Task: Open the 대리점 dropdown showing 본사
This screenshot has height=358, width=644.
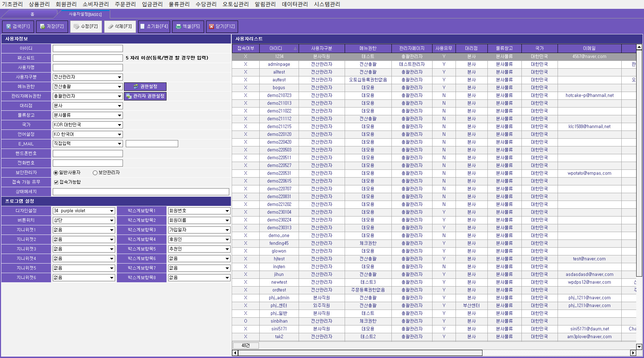Action: pyautogui.click(x=119, y=106)
